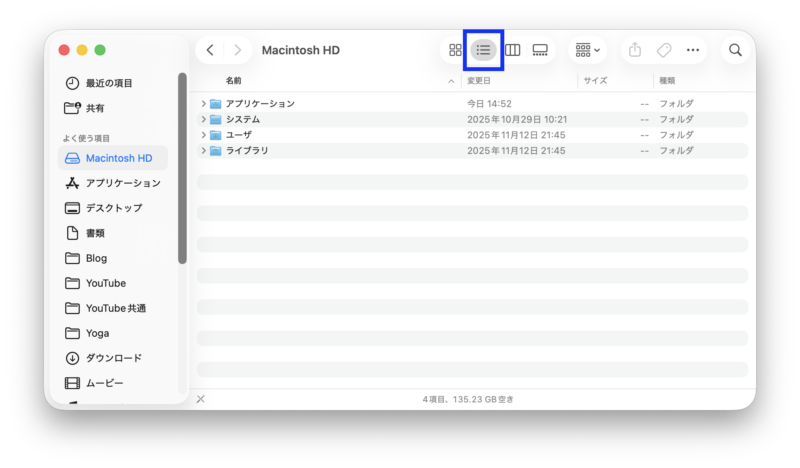Click the sidebar vertical scrollbar

click(x=182, y=170)
